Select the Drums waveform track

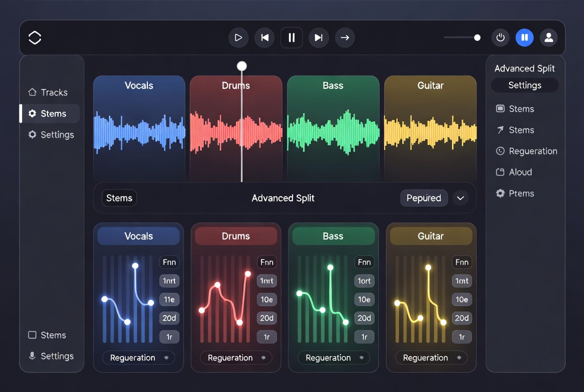(x=236, y=129)
